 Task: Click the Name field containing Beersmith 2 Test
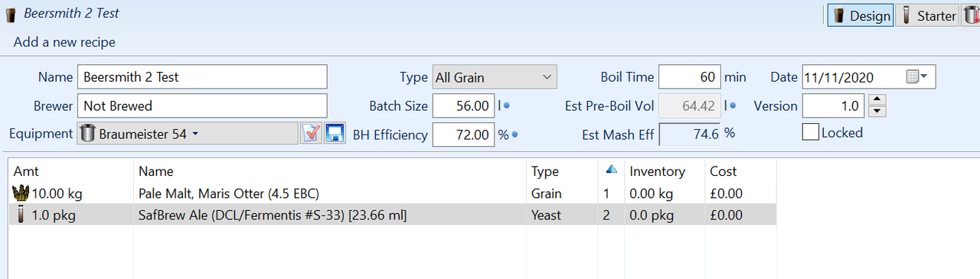coord(202,77)
